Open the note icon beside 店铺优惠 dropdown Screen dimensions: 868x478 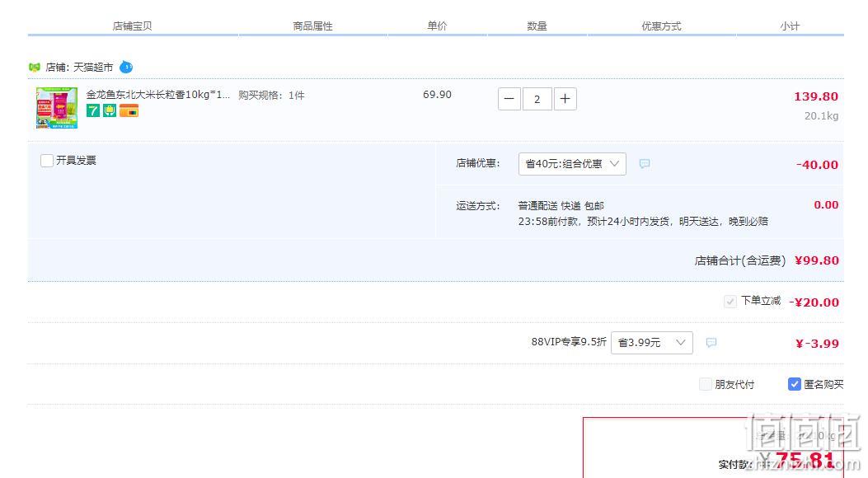pos(645,164)
